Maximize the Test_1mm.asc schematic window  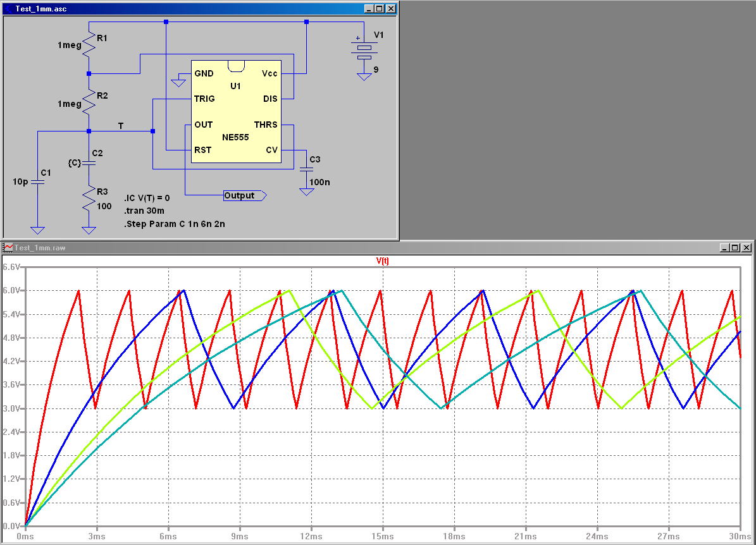(x=380, y=9)
